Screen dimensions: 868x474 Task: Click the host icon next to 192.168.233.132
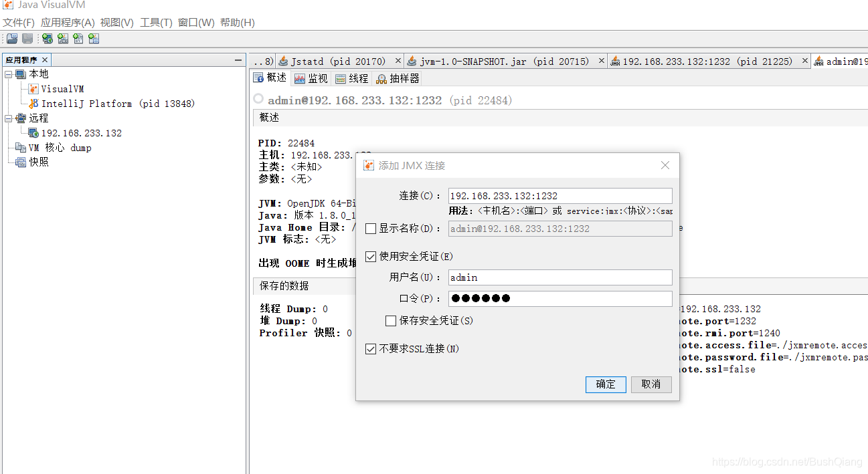click(33, 133)
